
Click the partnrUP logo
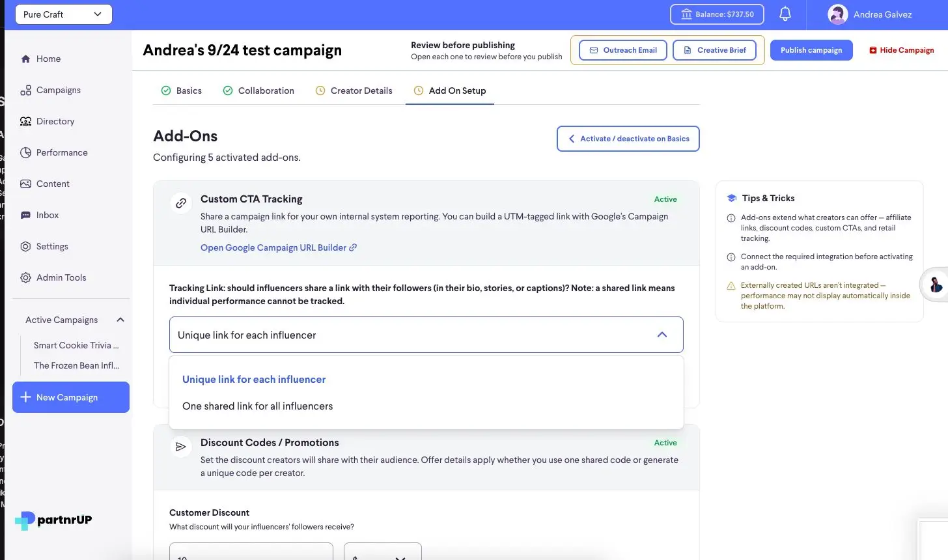(x=53, y=520)
